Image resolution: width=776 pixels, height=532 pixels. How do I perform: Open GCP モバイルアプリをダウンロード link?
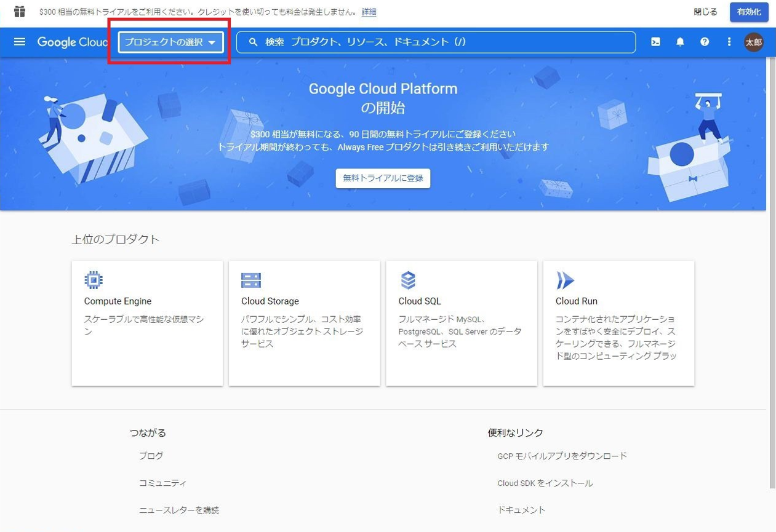tap(562, 456)
